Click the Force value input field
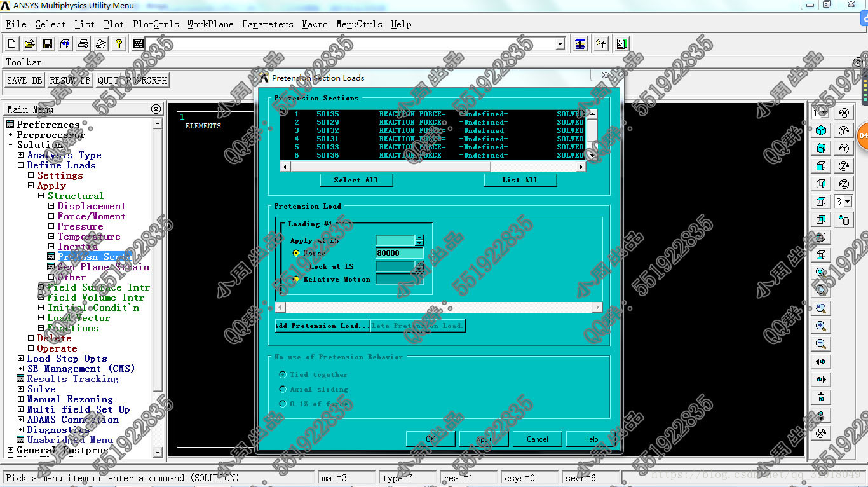This screenshot has height=487, width=868. pos(399,253)
